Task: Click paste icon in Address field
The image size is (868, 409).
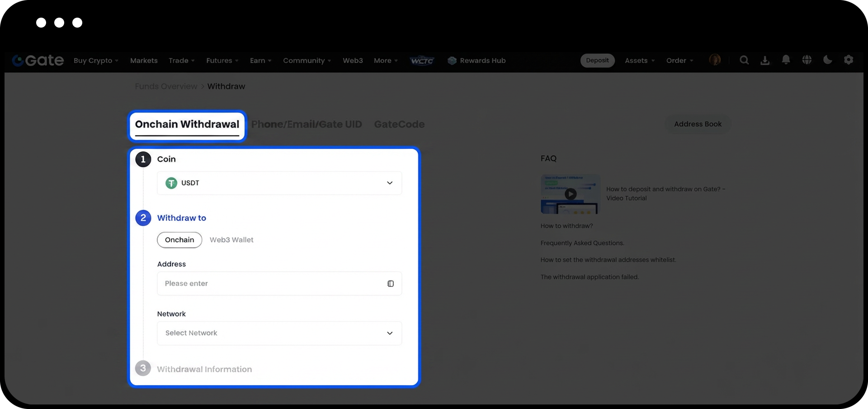Action: (391, 284)
